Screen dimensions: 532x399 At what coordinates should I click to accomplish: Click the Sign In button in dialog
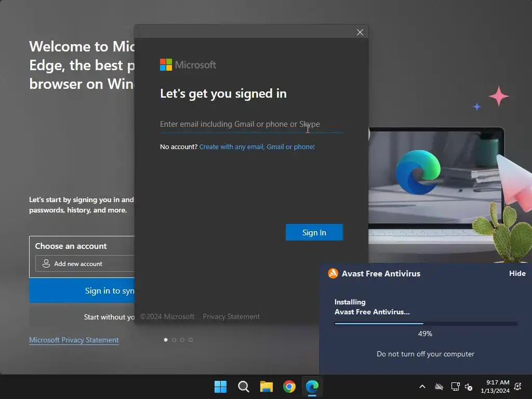click(x=314, y=232)
